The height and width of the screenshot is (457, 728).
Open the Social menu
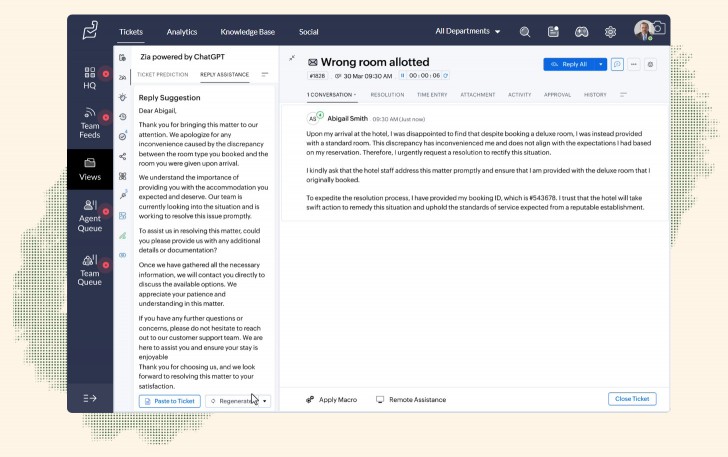pyautogui.click(x=309, y=32)
